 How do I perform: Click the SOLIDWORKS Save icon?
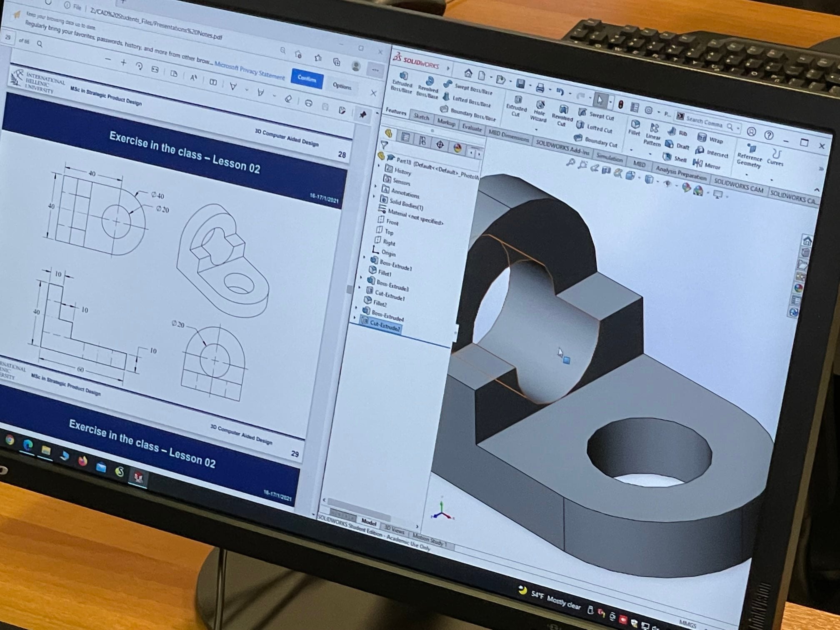[x=521, y=84]
